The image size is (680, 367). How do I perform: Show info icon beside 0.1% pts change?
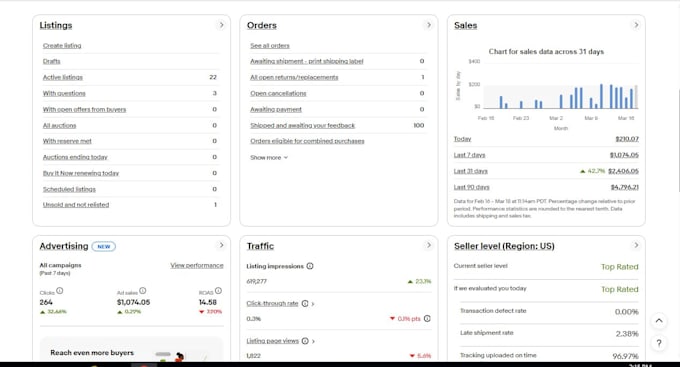click(x=427, y=318)
